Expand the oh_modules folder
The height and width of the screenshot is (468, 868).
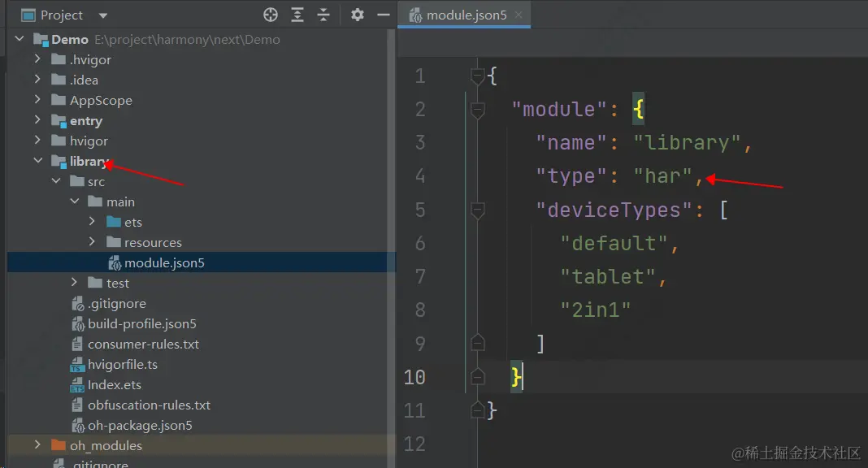[x=37, y=444]
